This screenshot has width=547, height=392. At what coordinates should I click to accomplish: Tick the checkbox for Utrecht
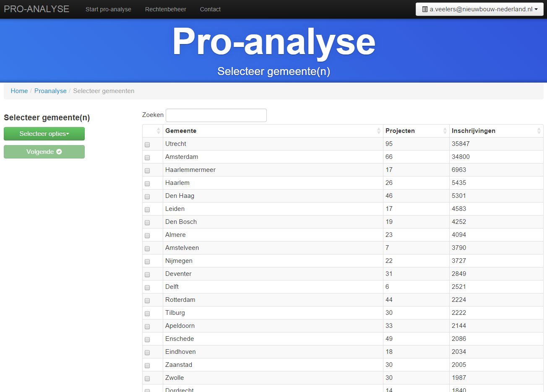[147, 144]
